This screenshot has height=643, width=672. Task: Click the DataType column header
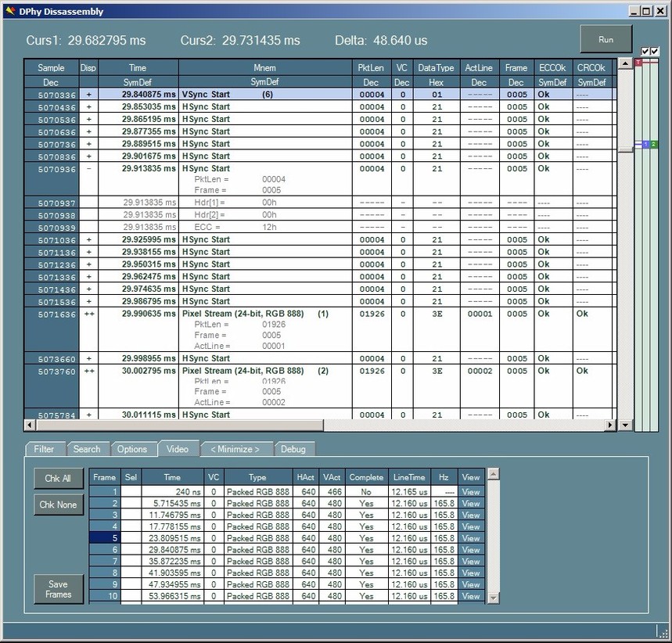[x=437, y=68]
